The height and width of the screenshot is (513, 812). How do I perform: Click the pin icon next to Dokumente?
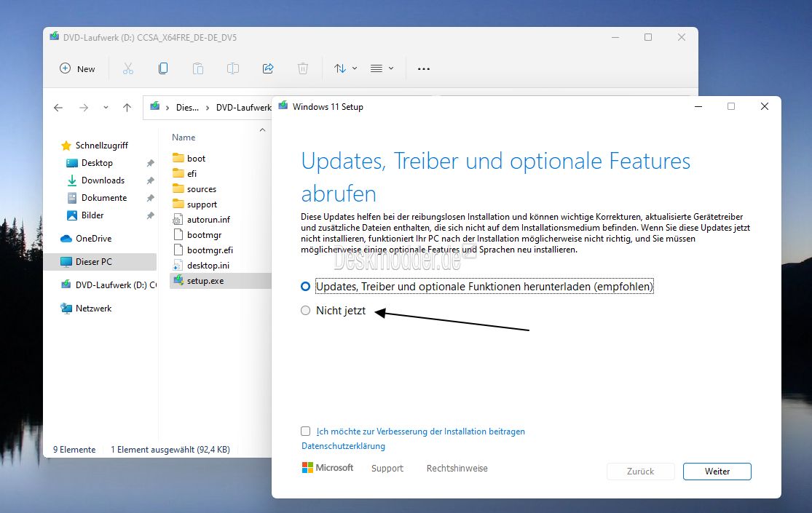(151, 198)
